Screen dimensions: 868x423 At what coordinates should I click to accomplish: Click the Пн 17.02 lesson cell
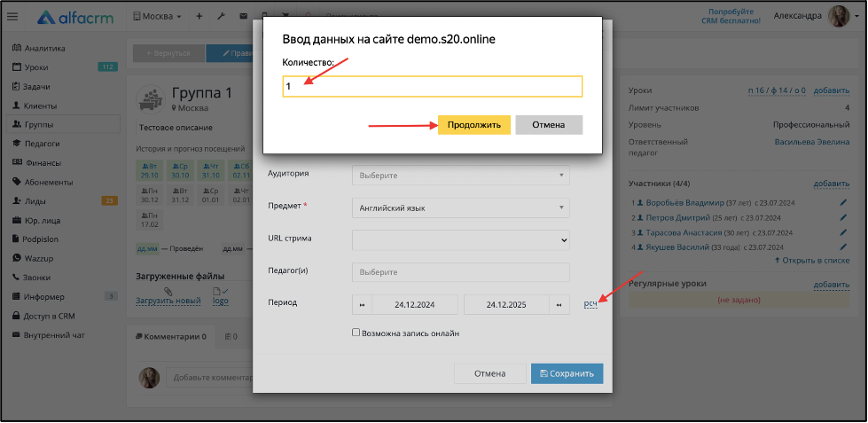(150, 219)
